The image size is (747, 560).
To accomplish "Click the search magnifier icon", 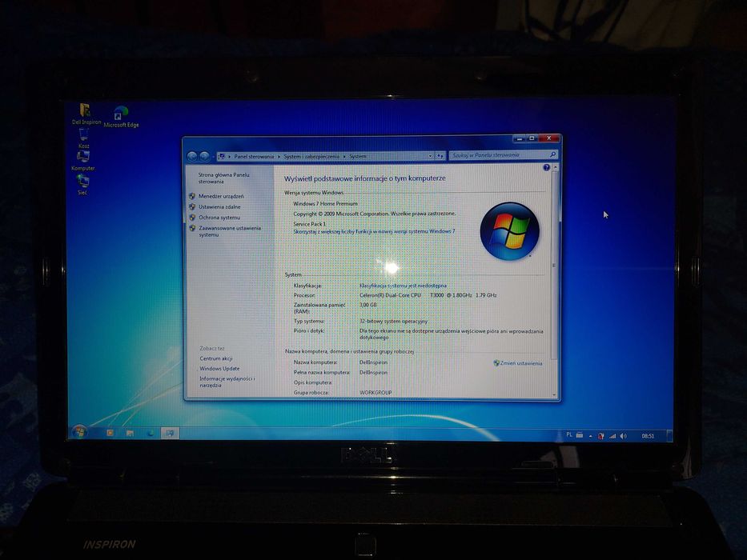I will click(552, 154).
